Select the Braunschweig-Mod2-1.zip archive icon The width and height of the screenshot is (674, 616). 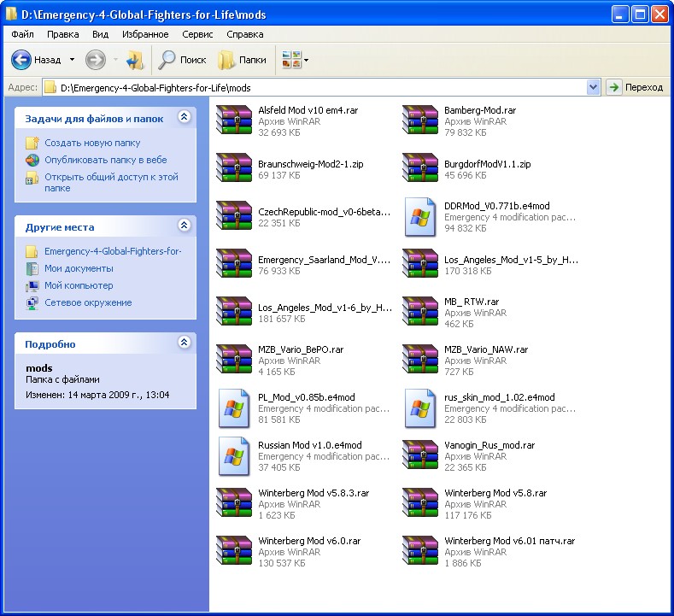click(x=234, y=167)
